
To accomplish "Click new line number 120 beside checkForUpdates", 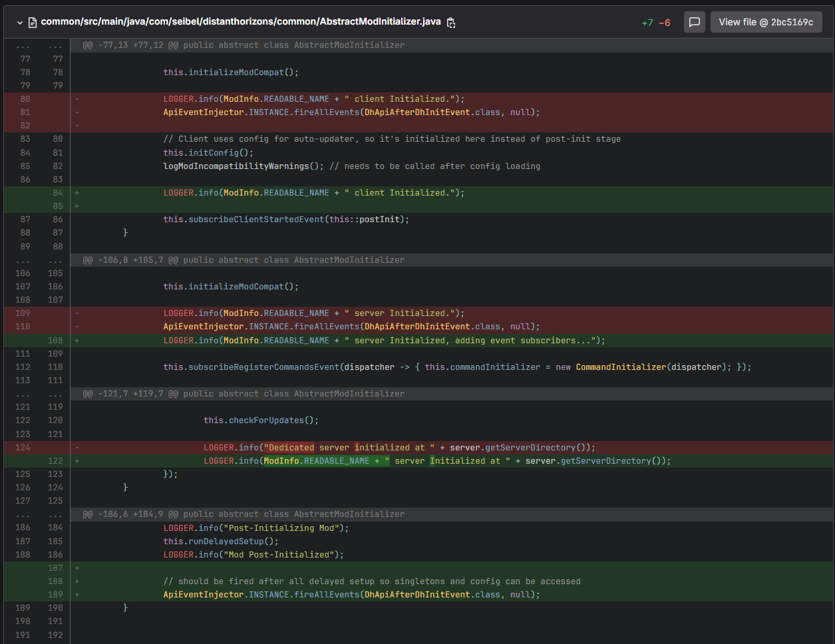I will [x=55, y=420].
